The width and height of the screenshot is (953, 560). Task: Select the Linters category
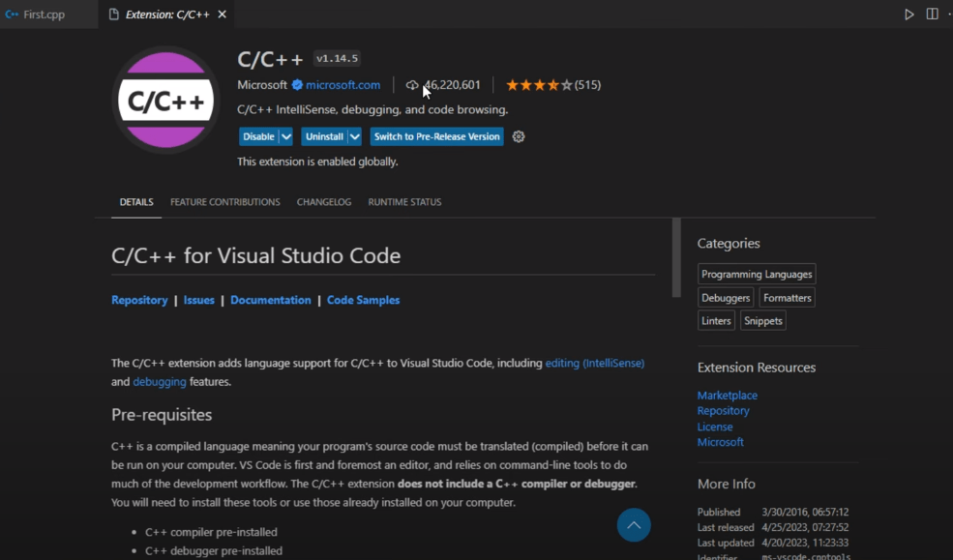click(x=716, y=321)
